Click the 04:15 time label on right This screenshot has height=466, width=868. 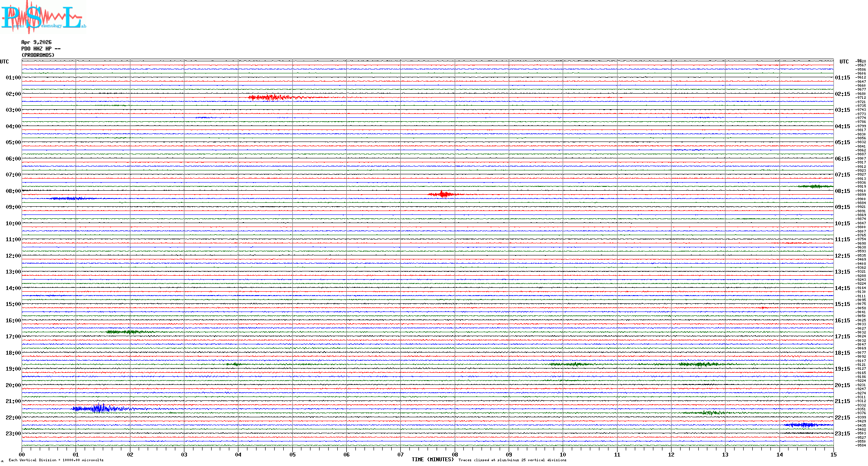[x=842, y=126]
